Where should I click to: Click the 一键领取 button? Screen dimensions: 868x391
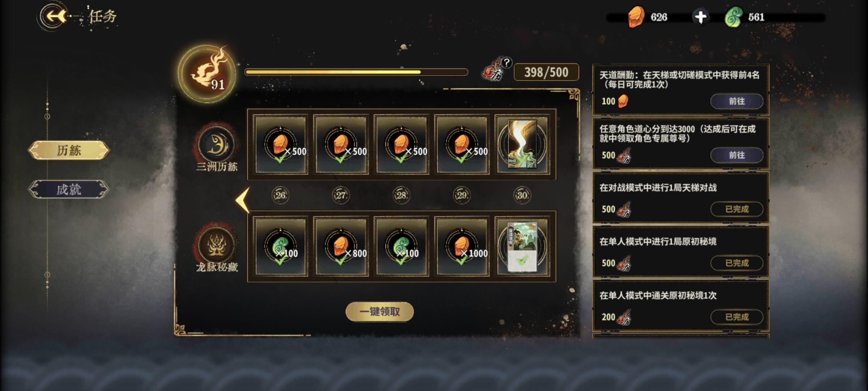click(380, 311)
